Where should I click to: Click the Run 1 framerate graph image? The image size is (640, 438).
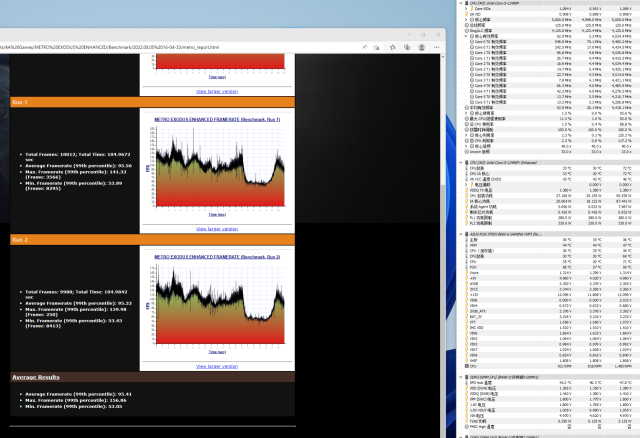(217, 167)
